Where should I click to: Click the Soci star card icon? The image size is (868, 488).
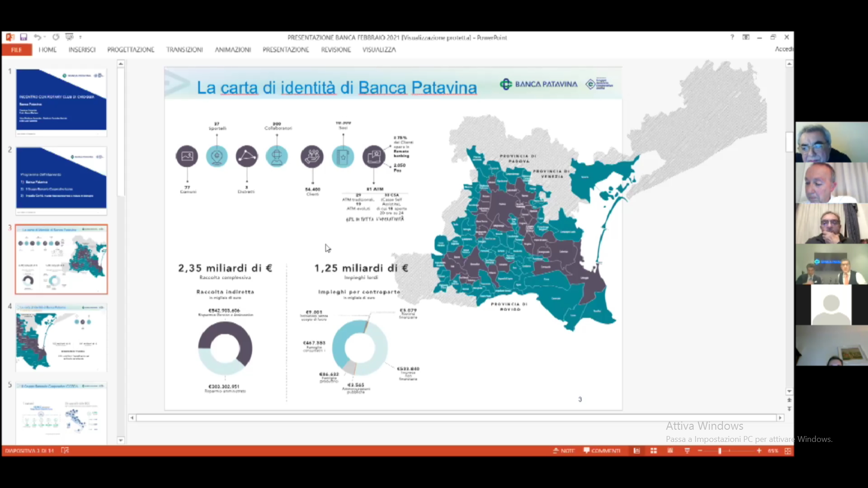pyautogui.click(x=343, y=156)
